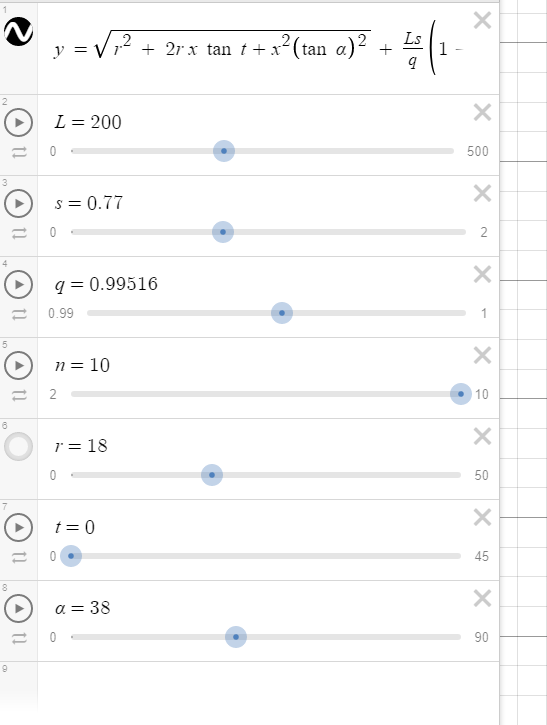Viewport: 547px width, 725px height.
Task: Play animation for slider s
Action: [18, 203]
